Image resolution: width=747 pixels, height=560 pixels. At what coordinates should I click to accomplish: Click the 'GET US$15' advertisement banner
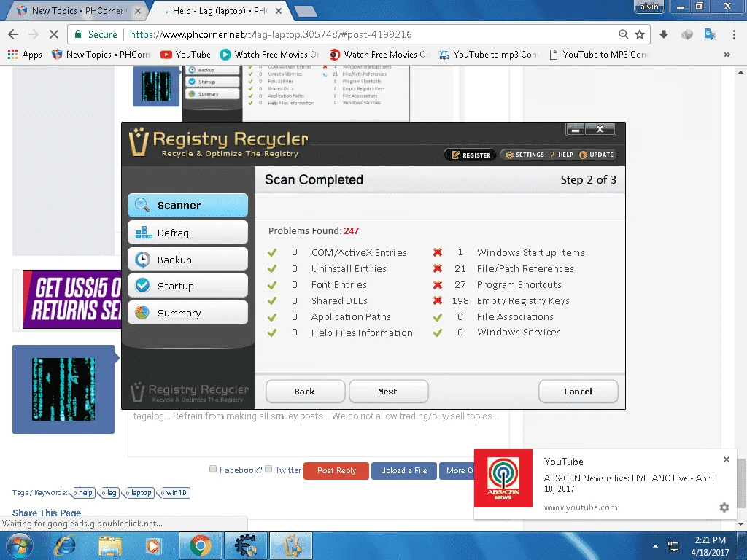[x=72, y=299]
